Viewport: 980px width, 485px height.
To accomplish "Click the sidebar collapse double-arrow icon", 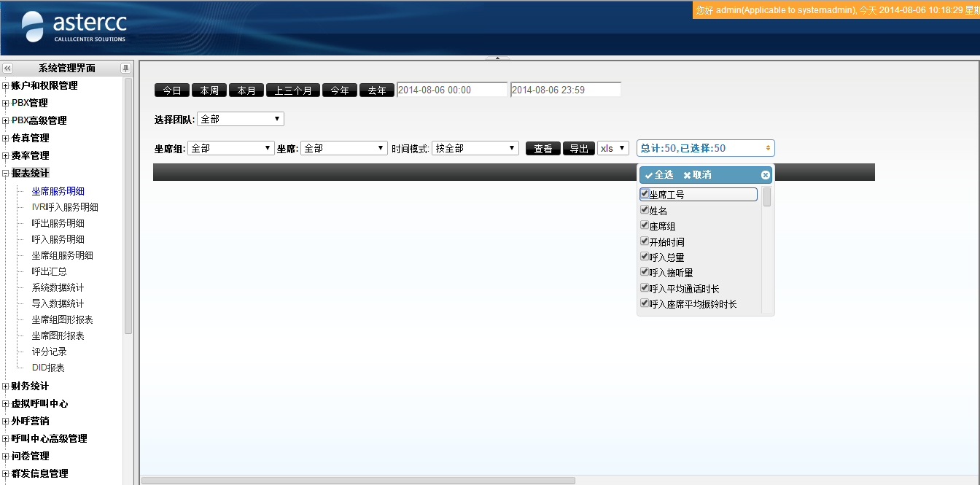I will 8,68.
